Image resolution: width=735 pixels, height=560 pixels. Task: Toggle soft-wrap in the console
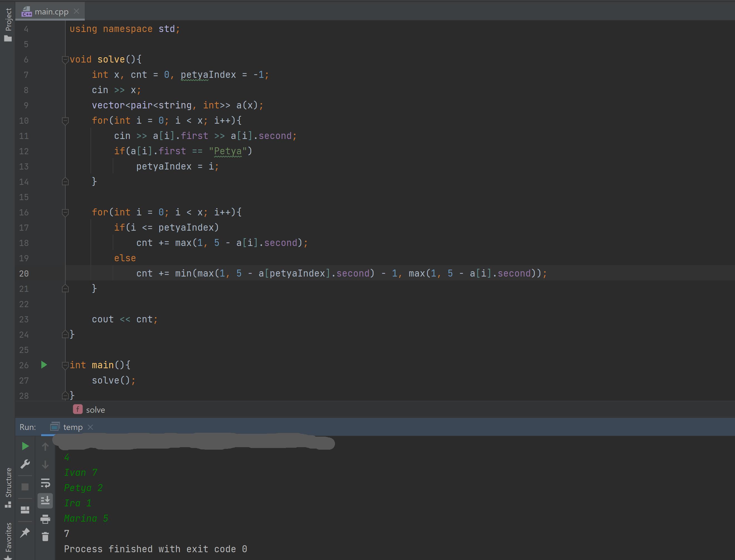point(45,483)
